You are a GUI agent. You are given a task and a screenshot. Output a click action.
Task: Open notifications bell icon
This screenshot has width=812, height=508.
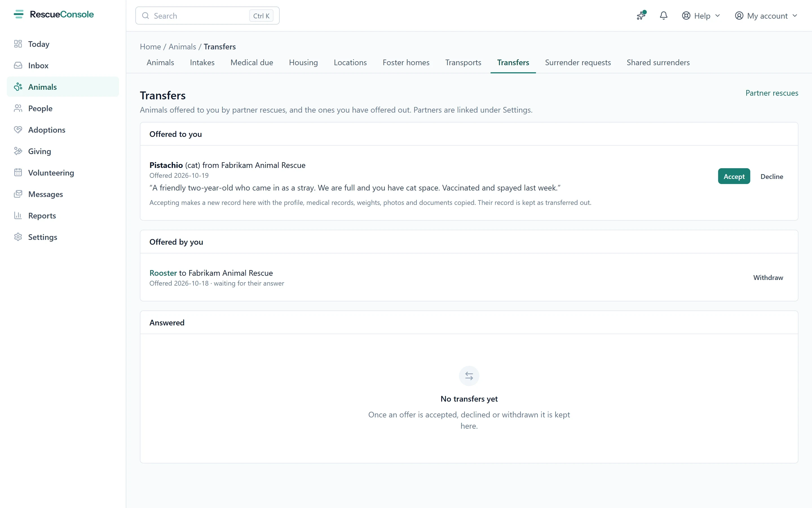(x=663, y=16)
